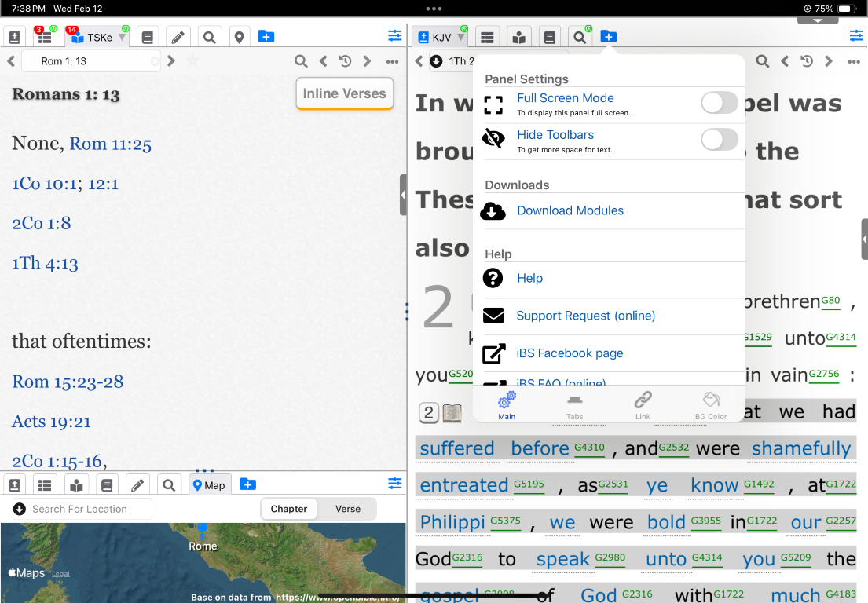Open the pencil notes editor in left toolbar

(x=178, y=37)
